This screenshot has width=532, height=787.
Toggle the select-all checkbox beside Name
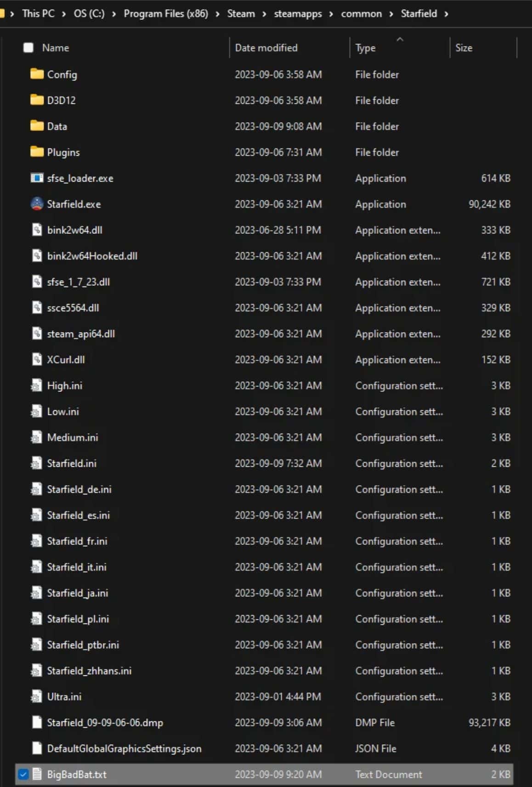click(28, 48)
